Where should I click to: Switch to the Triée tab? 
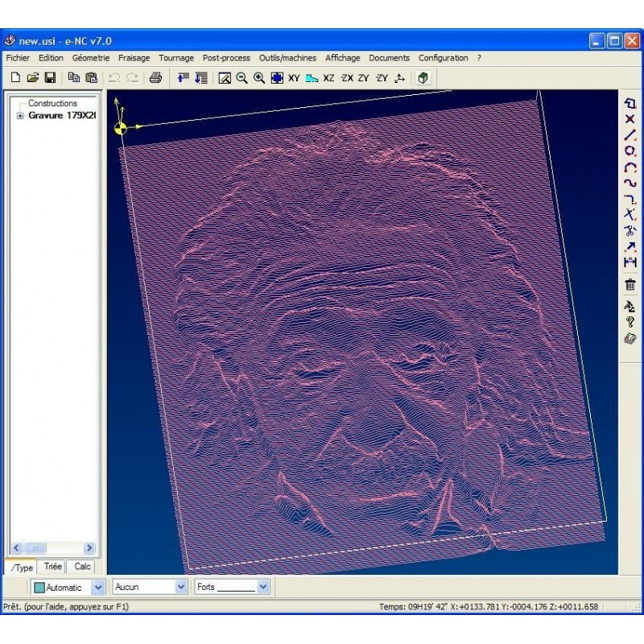click(52, 567)
